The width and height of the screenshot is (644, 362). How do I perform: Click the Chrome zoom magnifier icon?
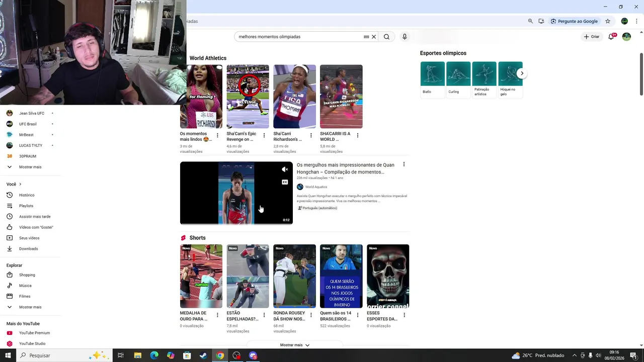530,21
